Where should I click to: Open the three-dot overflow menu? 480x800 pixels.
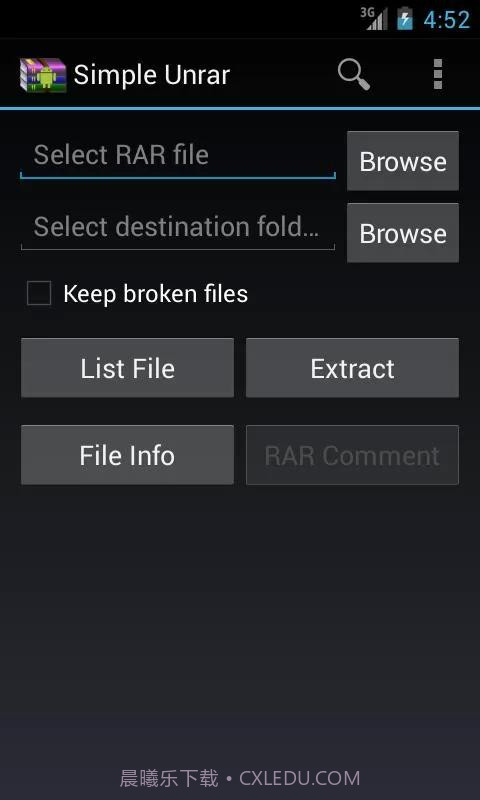[438, 74]
